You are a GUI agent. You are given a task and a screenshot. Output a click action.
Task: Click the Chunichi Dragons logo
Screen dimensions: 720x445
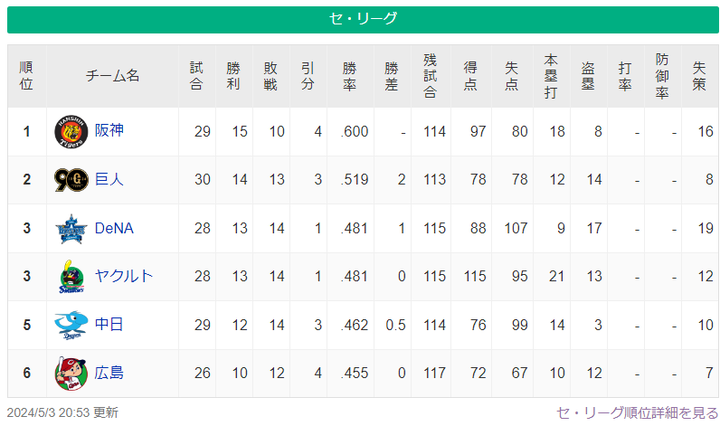(x=71, y=325)
